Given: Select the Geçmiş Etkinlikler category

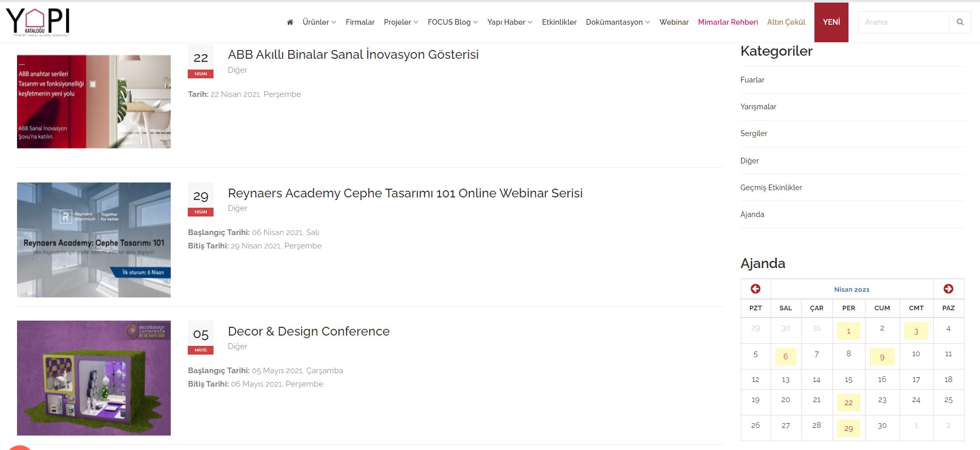Looking at the screenshot, I should (x=771, y=188).
